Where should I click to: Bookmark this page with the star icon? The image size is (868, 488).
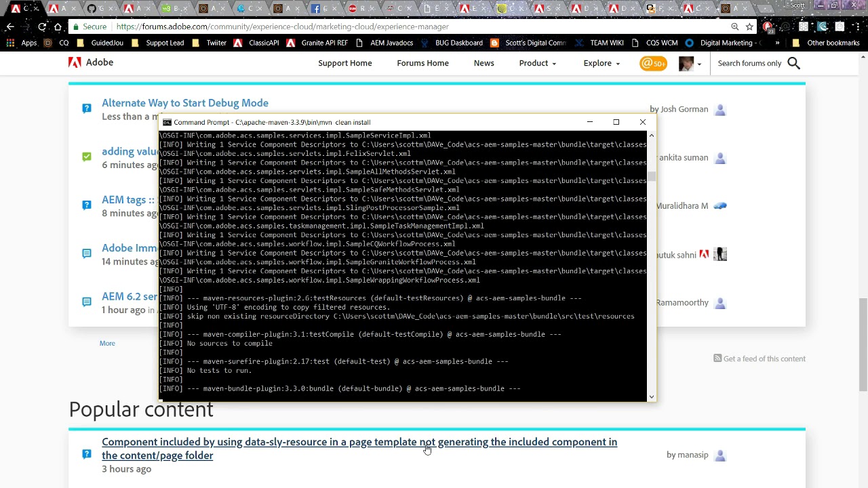click(x=749, y=26)
